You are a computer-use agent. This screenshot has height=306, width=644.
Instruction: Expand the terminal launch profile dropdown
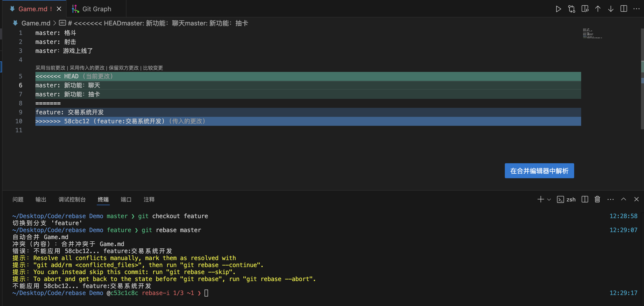[549, 200]
